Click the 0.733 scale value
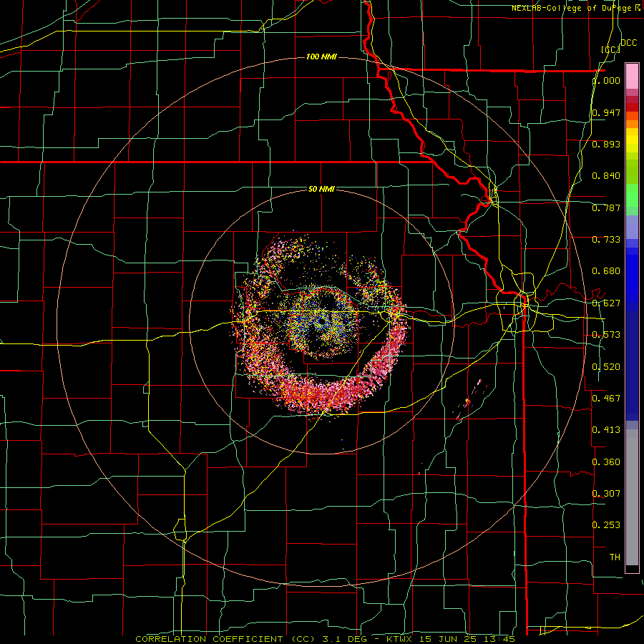The height and width of the screenshot is (644, 644). pos(606,240)
